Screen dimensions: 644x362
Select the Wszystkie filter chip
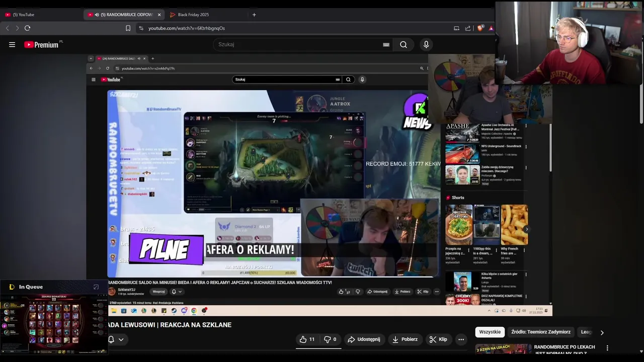point(490,332)
